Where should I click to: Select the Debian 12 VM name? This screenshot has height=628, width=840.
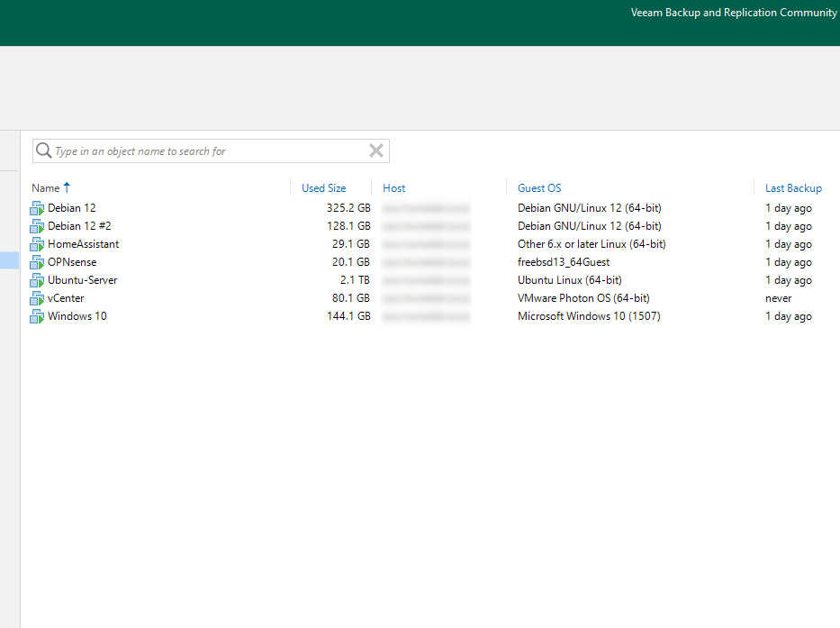coord(72,208)
